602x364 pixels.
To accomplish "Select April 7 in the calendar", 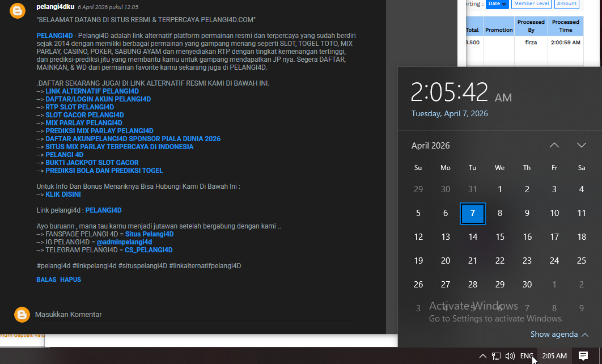I will [x=473, y=214].
